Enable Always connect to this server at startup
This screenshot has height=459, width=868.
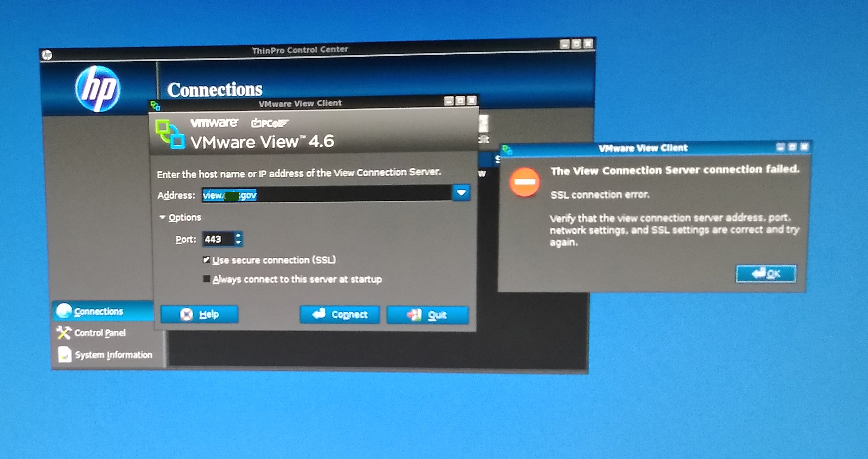point(208,278)
